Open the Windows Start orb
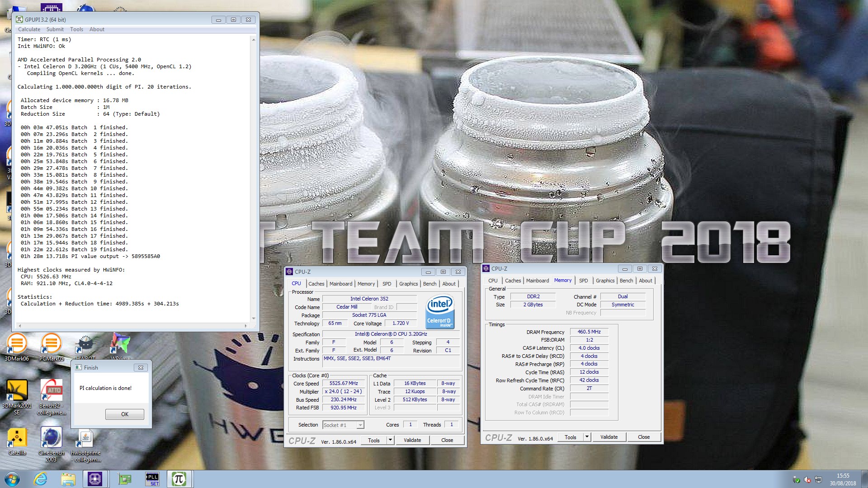Screen dimensions: 868x488 pos(12,479)
